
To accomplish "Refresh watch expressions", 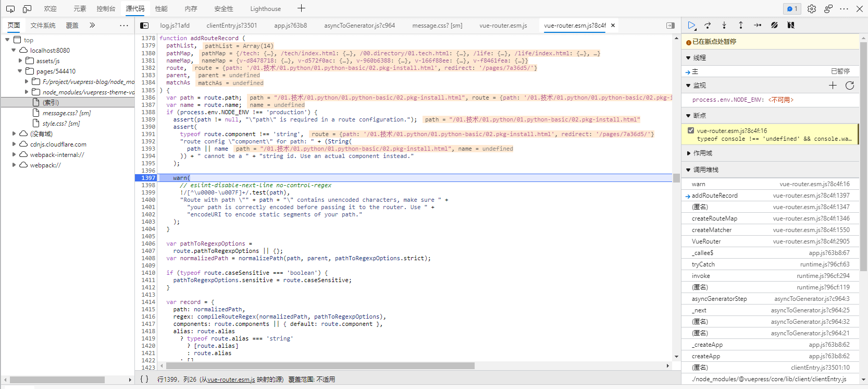I will pyautogui.click(x=850, y=86).
